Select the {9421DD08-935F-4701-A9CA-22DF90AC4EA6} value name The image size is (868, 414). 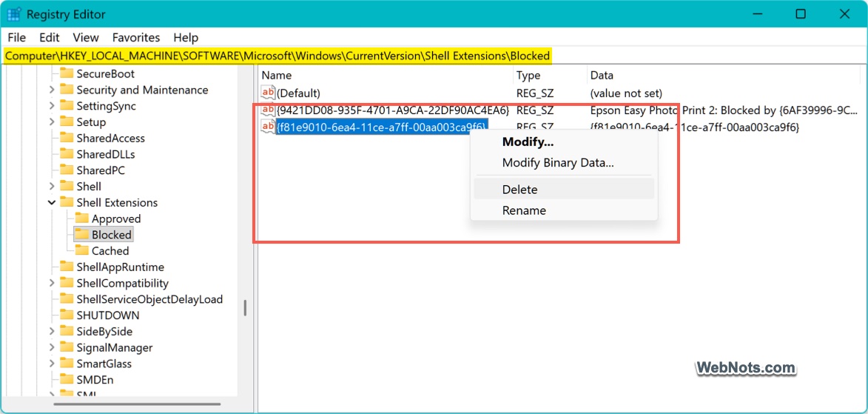click(393, 110)
